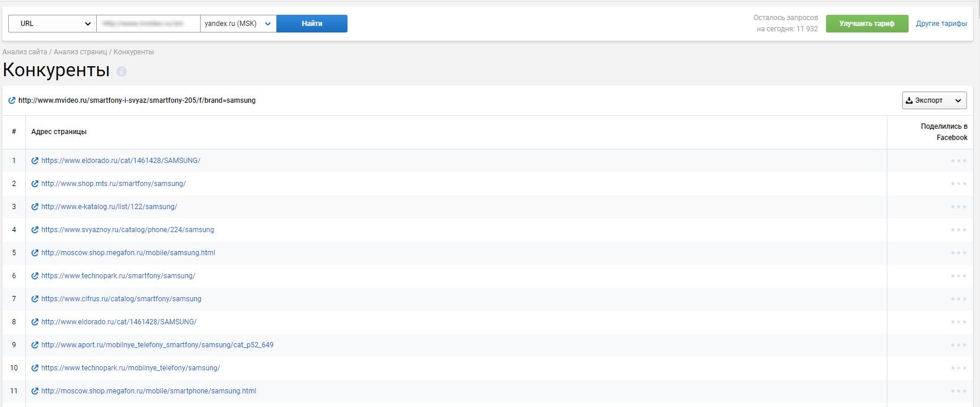This screenshot has height=407, width=980.
Task: Go to Анализ сайта breadcrumb
Action: pos(25,52)
